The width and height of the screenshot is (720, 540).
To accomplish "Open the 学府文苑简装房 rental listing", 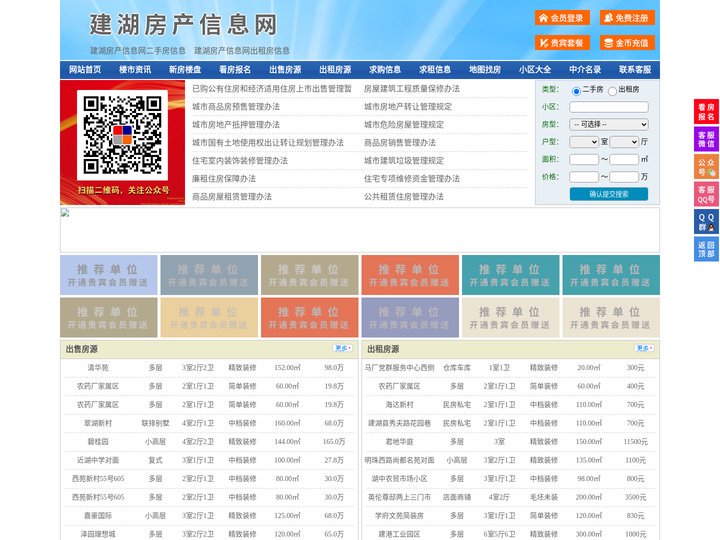I will pyautogui.click(x=399, y=516).
